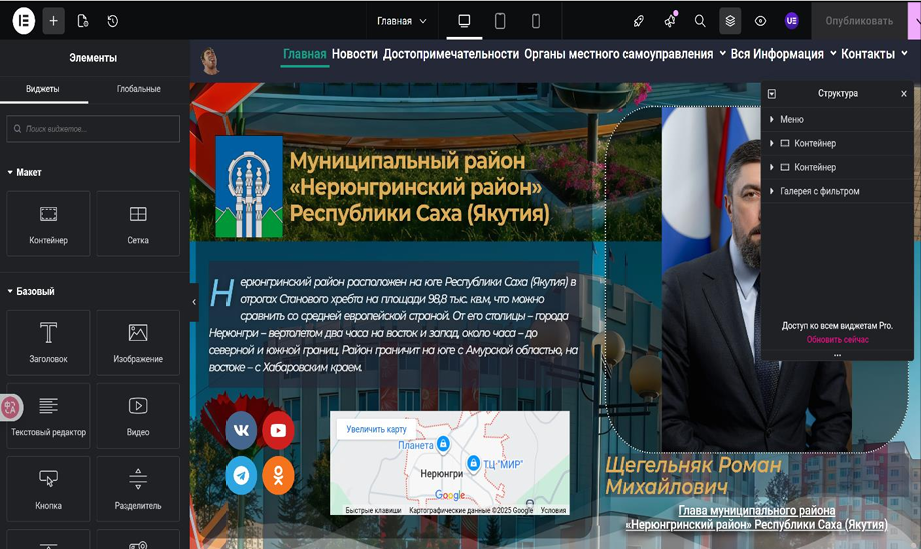This screenshot has height=549, width=921.
Task: Switch to the Глобальные tab
Action: click(x=139, y=89)
